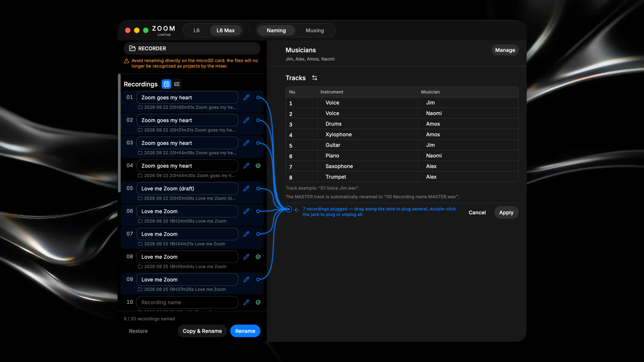Click the blue Rename button
This screenshot has width=644, height=362.
click(x=245, y=331)
